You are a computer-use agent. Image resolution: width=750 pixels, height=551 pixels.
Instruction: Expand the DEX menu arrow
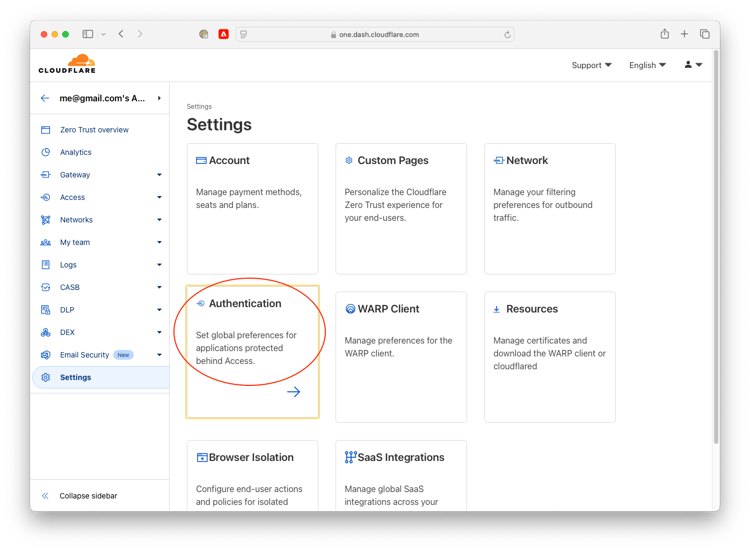[159, 332]
